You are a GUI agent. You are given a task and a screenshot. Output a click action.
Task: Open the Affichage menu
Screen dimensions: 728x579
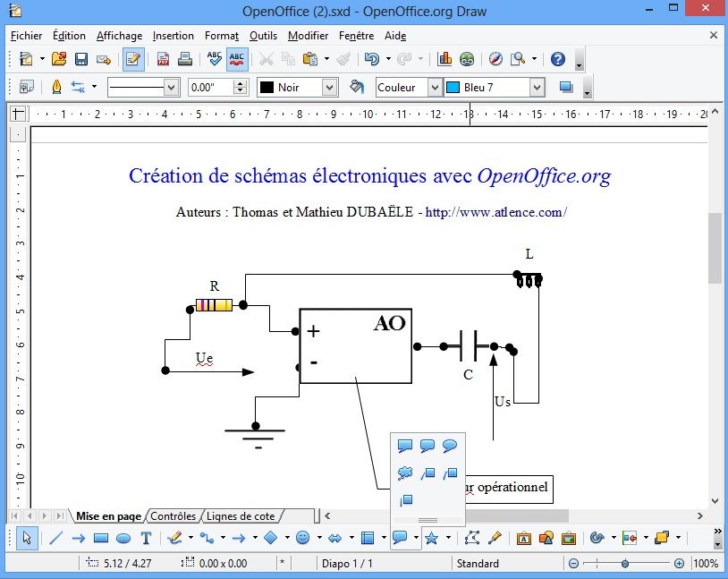click(119, 36)
